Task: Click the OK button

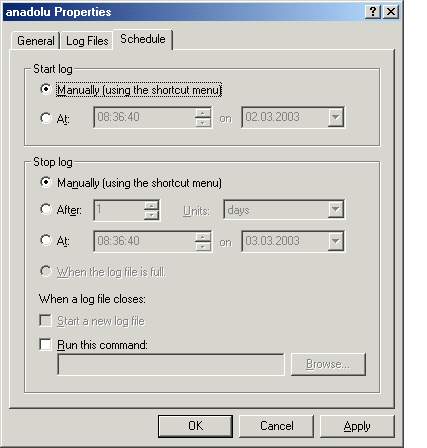Action: click(x=195, y=426)
